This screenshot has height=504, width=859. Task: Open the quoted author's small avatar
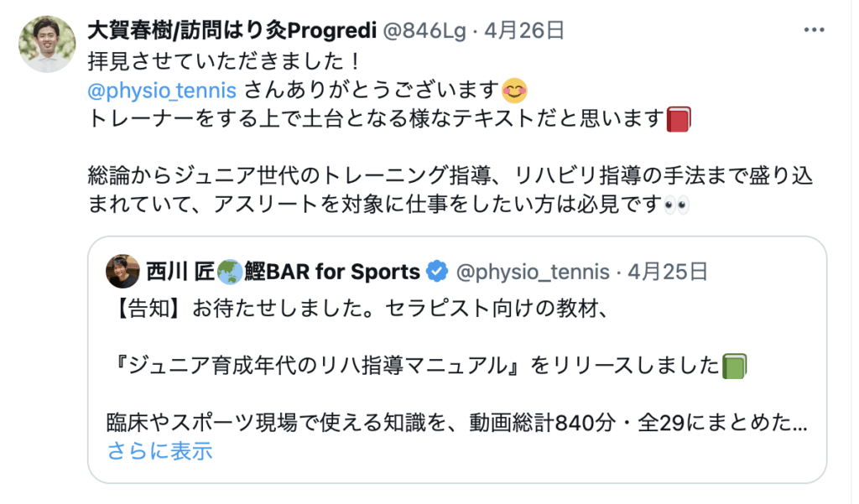click(x=122, y=271)
